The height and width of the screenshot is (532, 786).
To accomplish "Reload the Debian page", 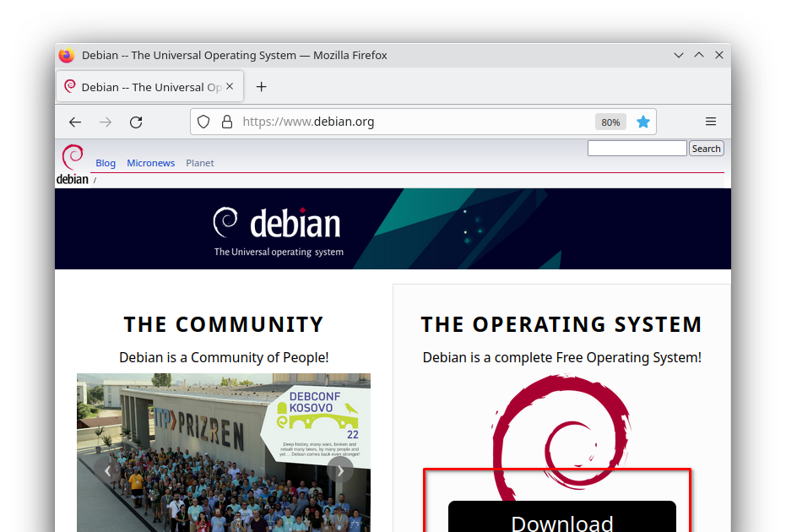I will pyautogui.click(x=136, y=122).
